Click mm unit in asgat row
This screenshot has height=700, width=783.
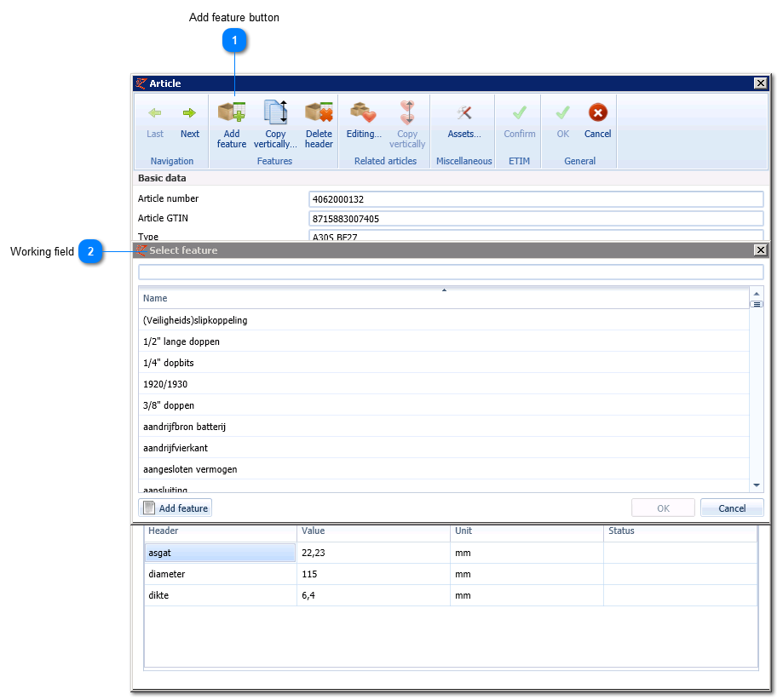coord(527,553)
